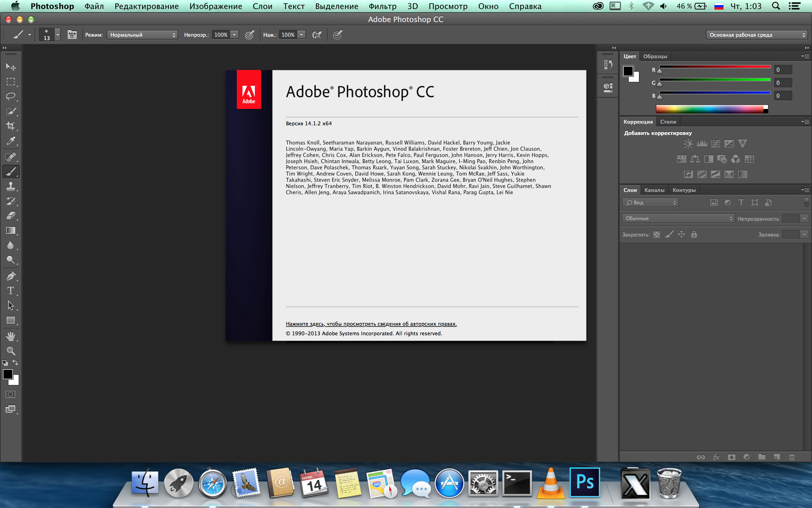Open the layer filter Вид dropdown

coord(650,203)
